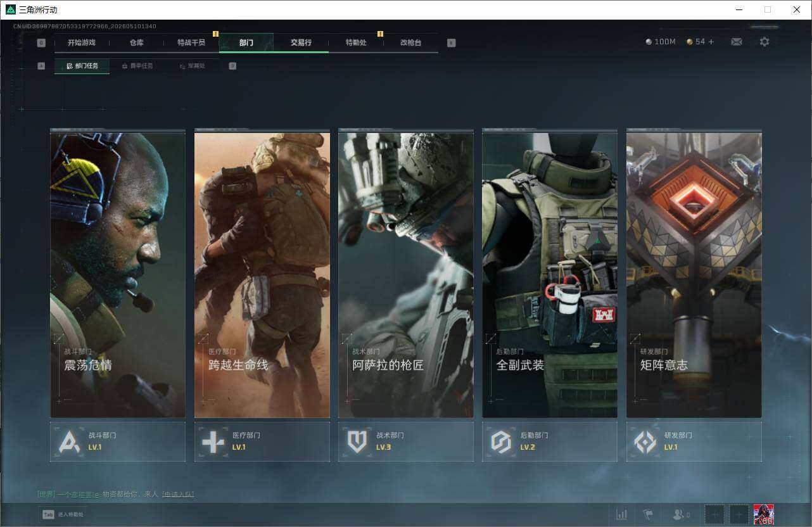Open the second sub-tab next to 部门任务
The image size is (812, 527).
click(137, 66)
